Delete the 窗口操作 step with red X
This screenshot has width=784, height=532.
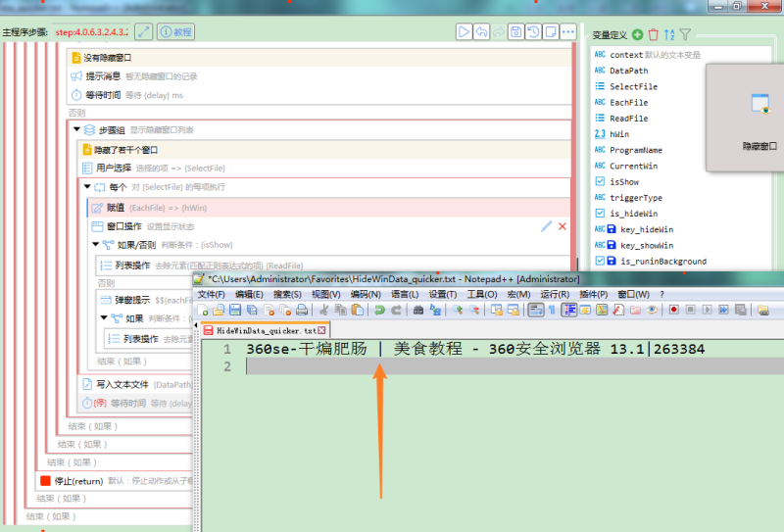pyautogui.click(x=563, y=226)
